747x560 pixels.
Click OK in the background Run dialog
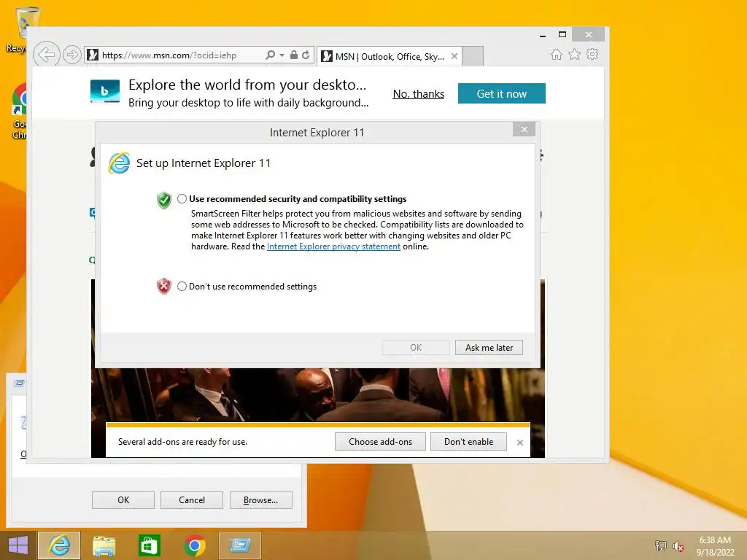tap(123, 500)
